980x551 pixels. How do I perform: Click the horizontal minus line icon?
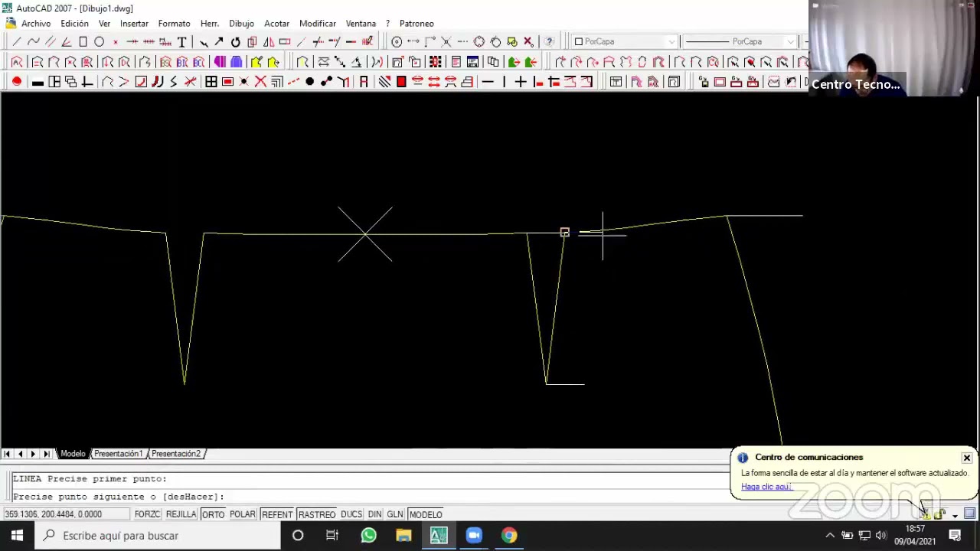point(488,82)
